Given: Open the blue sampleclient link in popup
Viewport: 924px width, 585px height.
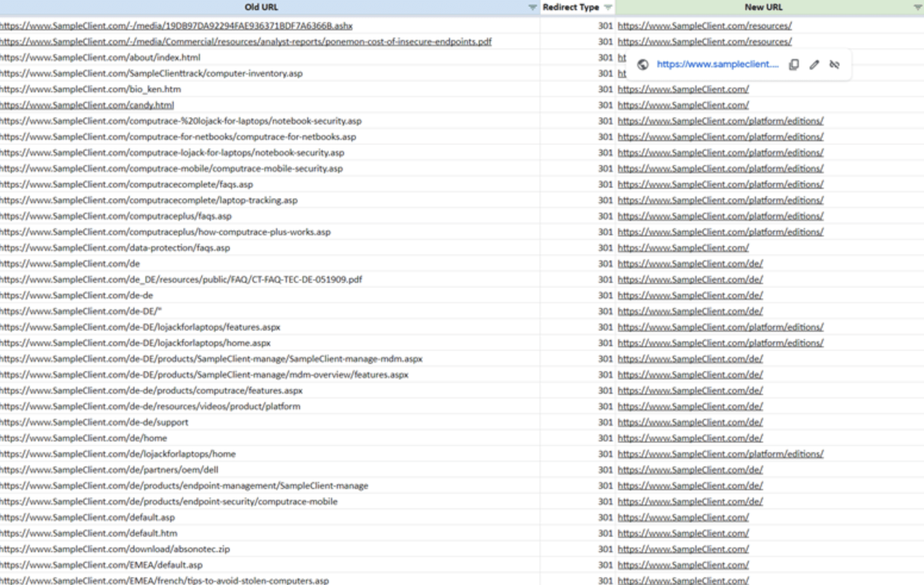Looking at the screenshot, I should [x=717, y=64].
